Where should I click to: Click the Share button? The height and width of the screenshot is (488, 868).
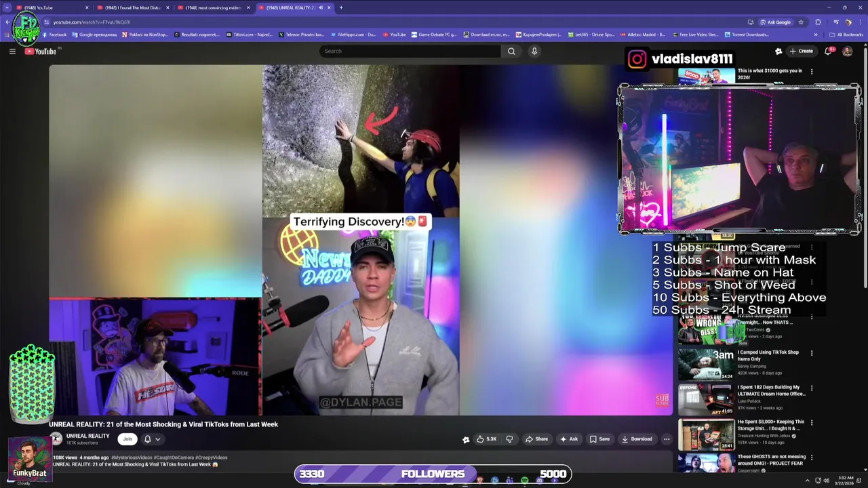click(x=536, y=439)
